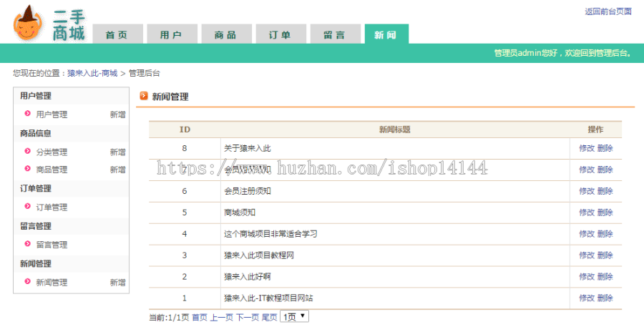The image size is (644, 332).
Task: Open 商品管理 in the sidebar
Action: [x=52, y=170]
